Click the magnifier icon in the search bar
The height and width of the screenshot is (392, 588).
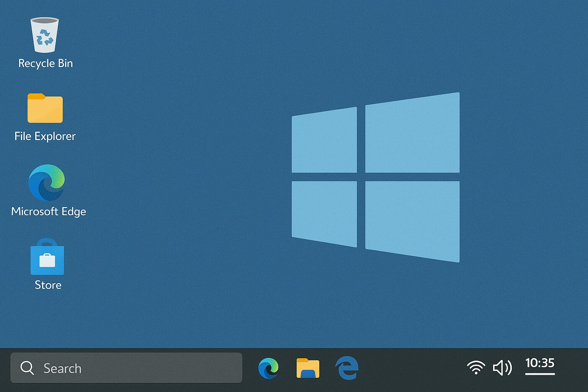pos(27,368)
